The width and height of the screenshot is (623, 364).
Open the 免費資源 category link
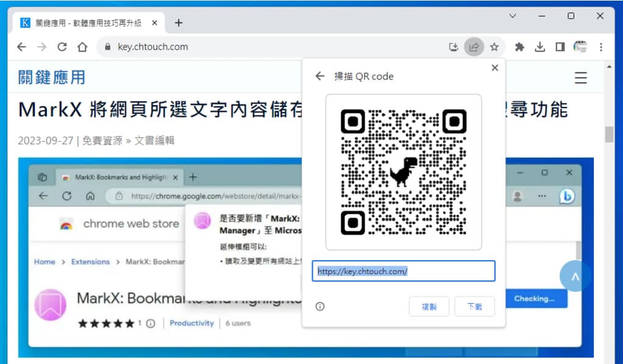pos(102,140)
